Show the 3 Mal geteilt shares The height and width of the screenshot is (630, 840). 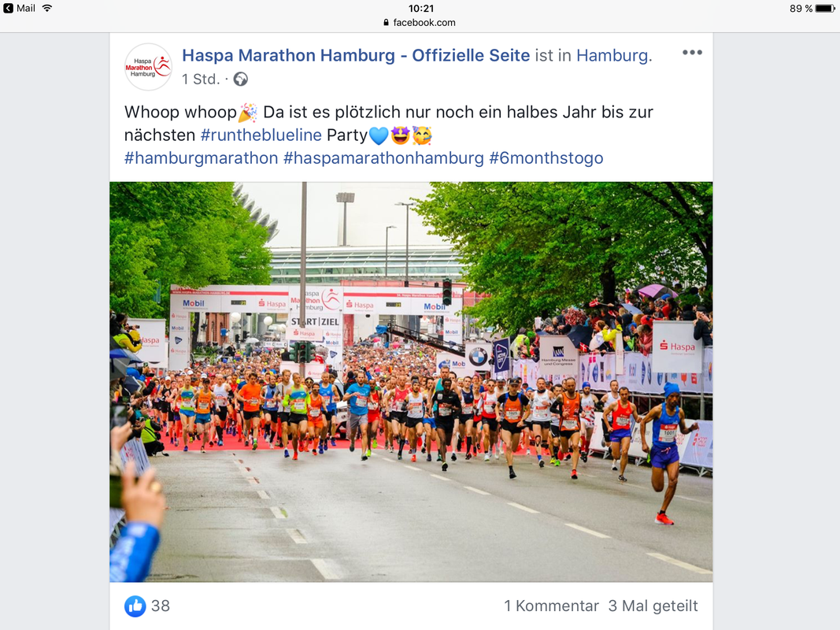[x=653, y=606]
